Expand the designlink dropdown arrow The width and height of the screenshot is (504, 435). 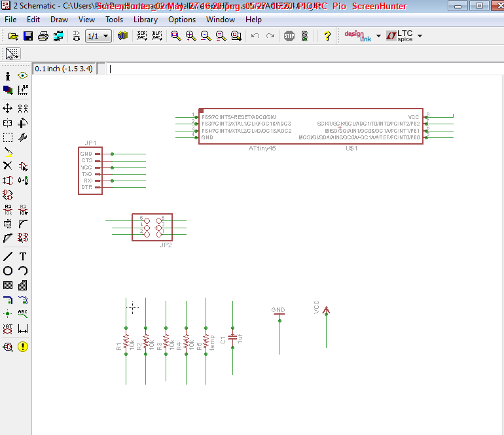tap(378, 36)
